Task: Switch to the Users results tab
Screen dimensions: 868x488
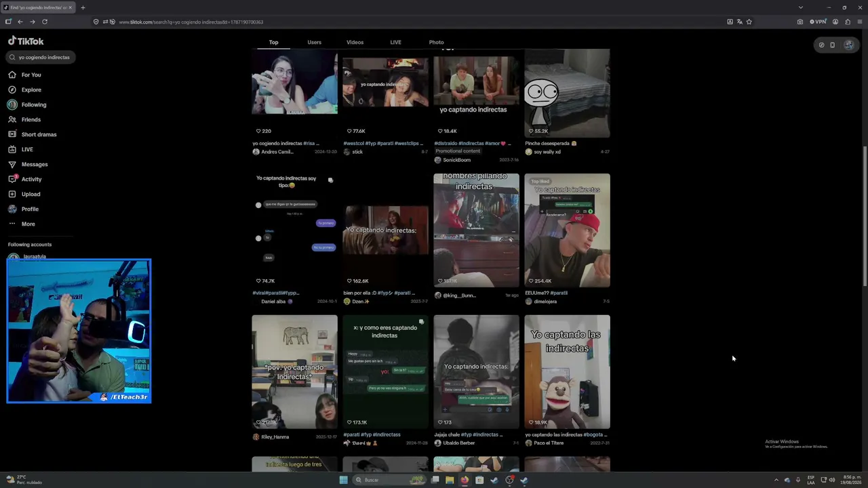Action: coord(314,42)
